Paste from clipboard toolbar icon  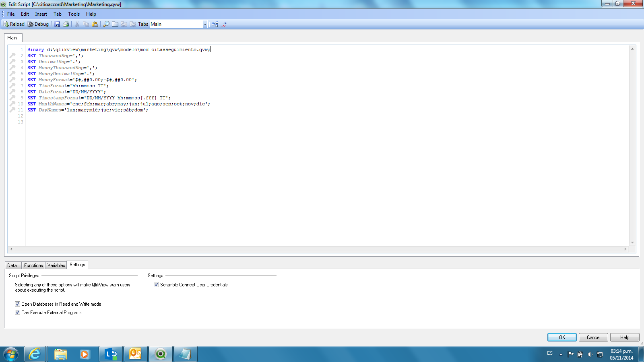95,24
